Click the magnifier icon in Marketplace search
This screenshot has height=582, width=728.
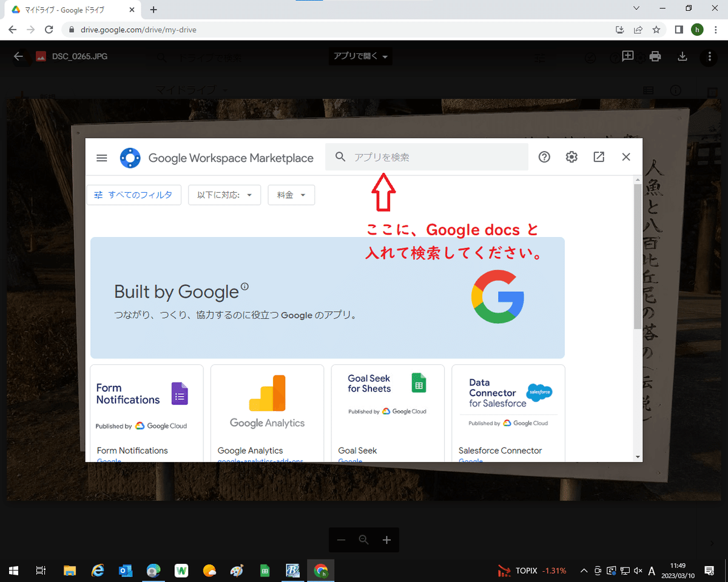(x=341, y=157)
